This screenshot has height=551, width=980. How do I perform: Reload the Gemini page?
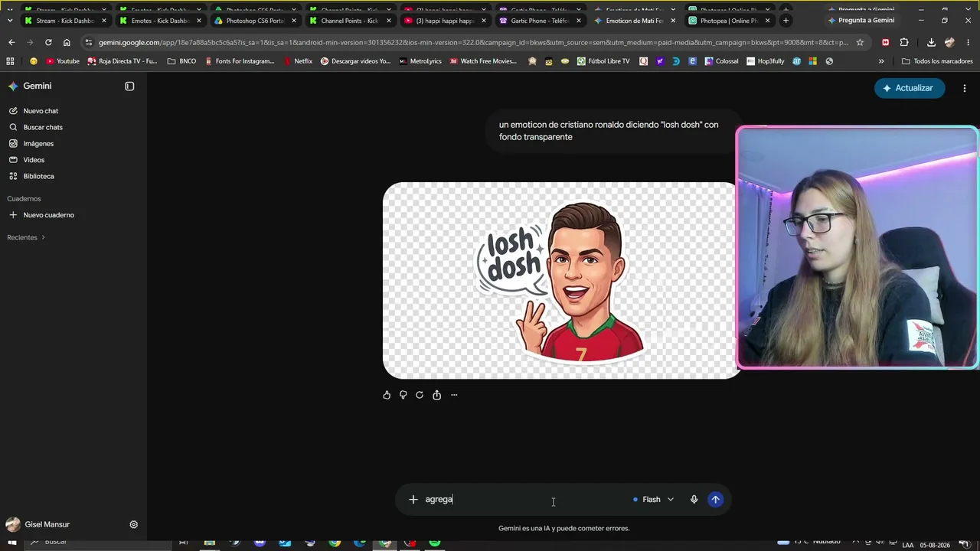pos(48,43)
